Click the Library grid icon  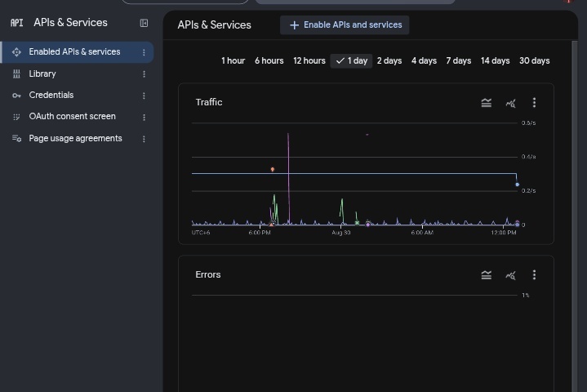[x=16, y=73]
